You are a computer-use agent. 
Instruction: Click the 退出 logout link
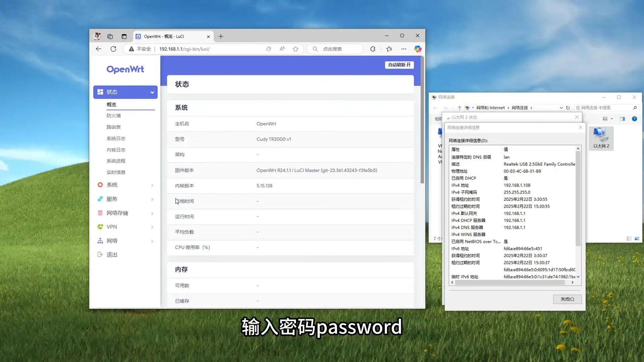112,255
